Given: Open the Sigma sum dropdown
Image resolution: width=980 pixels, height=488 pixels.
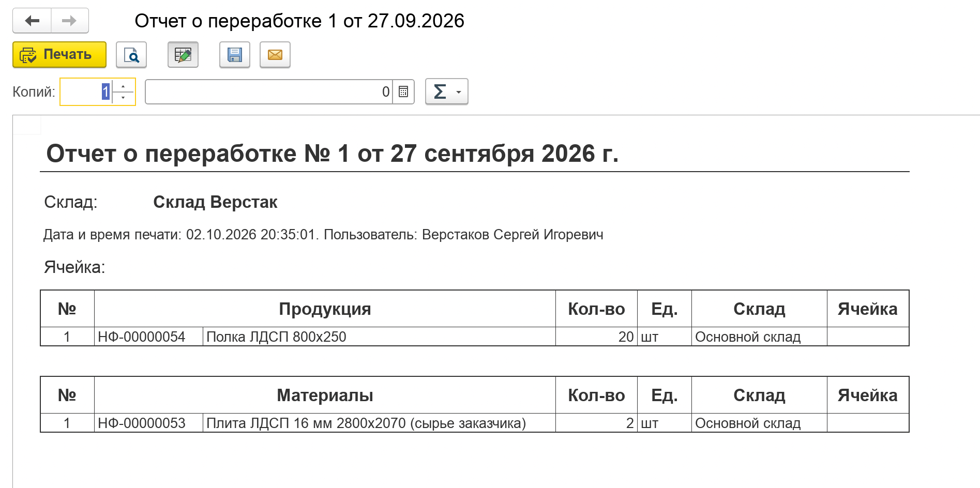Looking at the screenshot, I should (447, 92).
